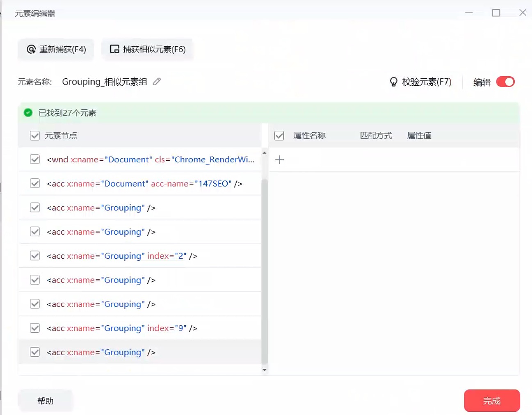The image size is (532, 415).
Task: Click the scroll up arrow of node list
Action: [x=264, y=153]
